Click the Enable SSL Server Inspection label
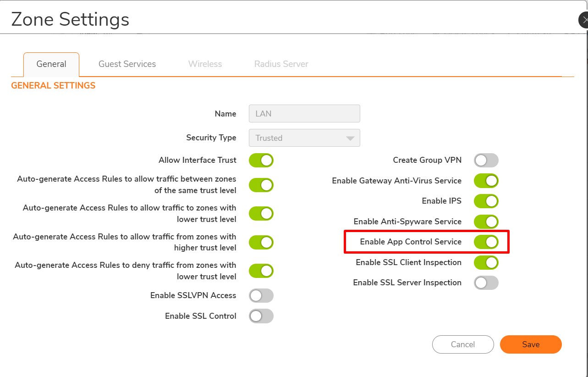The image size is (588, 377). click(x=407, y=283)
